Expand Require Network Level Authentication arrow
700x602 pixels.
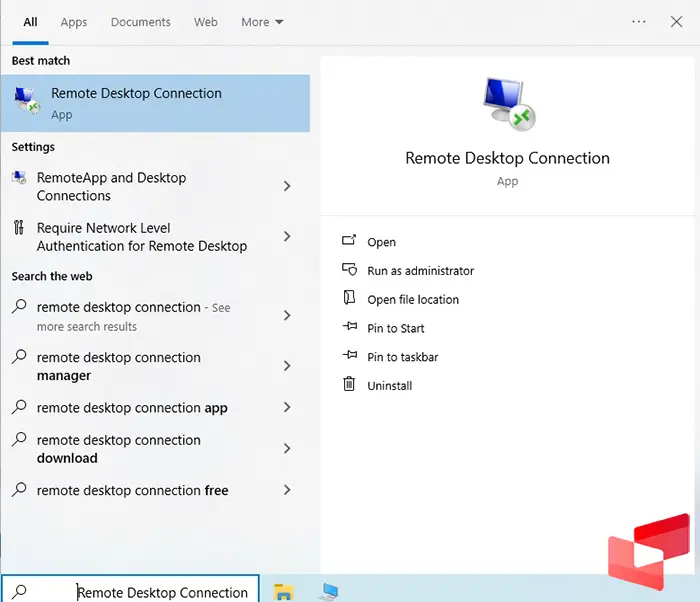pyautogui.click(x=287, y=237)
